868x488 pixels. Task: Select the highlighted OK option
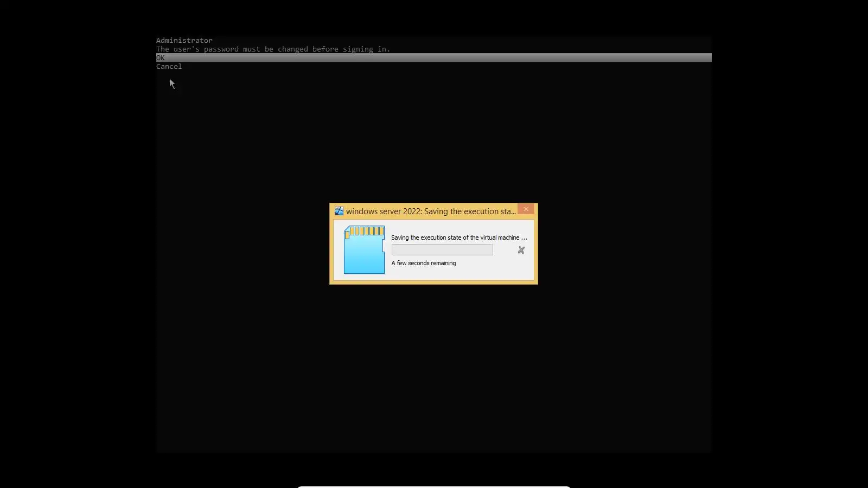[433, 57]
